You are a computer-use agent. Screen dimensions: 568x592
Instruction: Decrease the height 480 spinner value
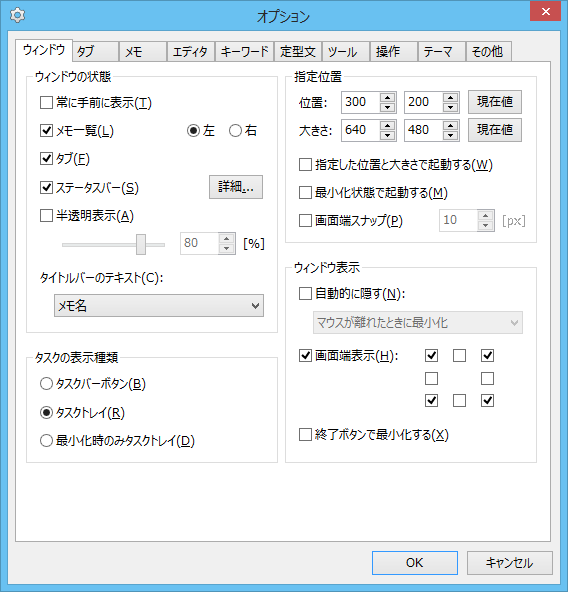451,135
